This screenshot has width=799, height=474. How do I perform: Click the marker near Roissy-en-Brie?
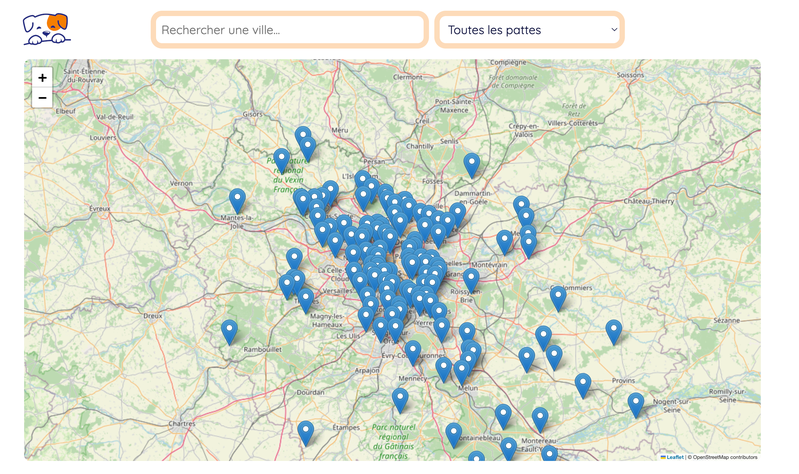(471, 281)
